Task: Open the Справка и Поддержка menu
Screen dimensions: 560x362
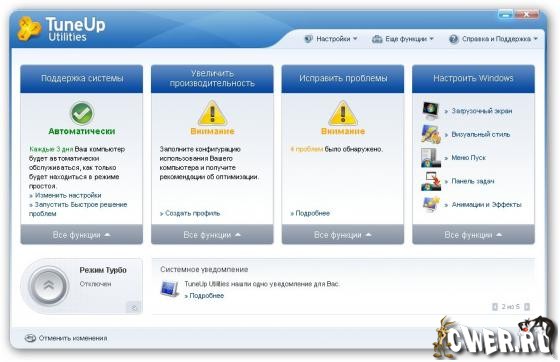Action: (493, 39)
